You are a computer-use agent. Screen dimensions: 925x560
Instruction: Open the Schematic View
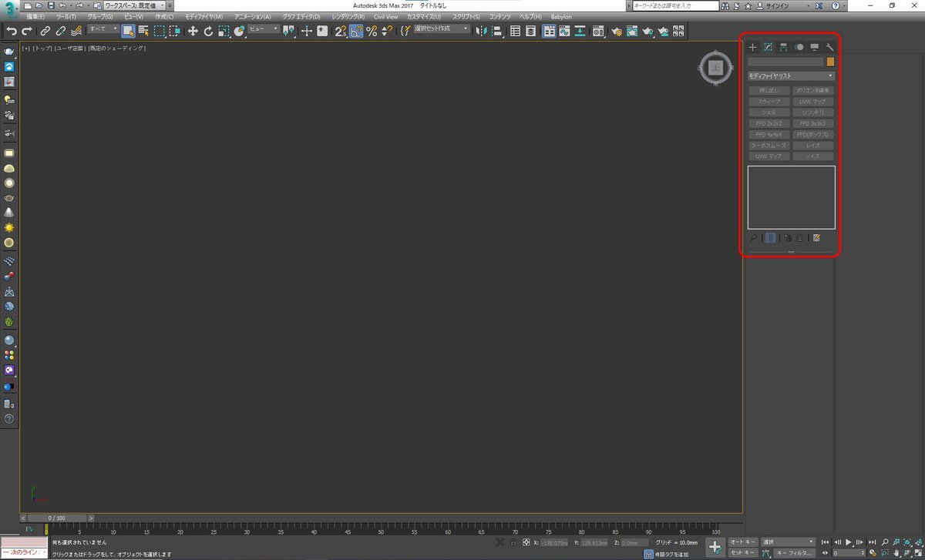[580, 32]
